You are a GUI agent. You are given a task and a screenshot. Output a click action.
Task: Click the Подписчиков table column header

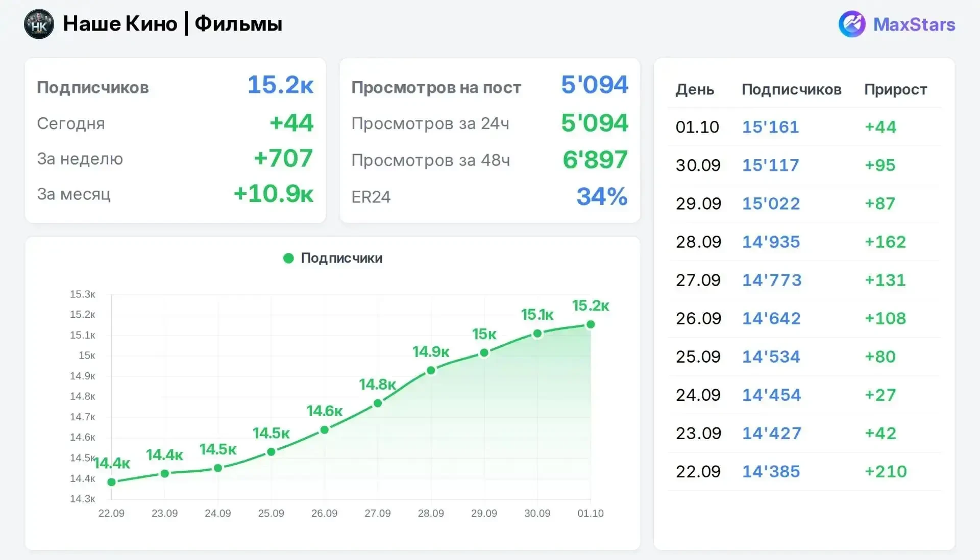(791, 90)
